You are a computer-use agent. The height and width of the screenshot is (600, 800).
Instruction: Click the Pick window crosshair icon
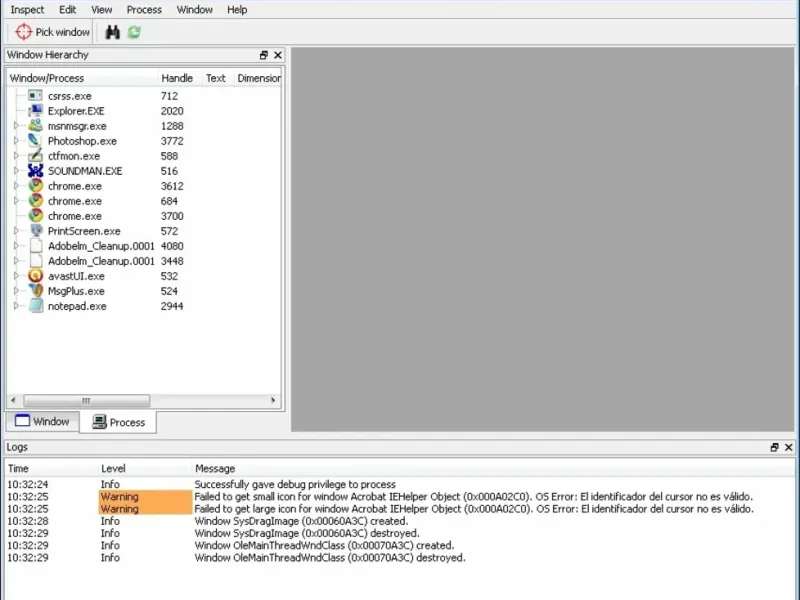[23, 32]
